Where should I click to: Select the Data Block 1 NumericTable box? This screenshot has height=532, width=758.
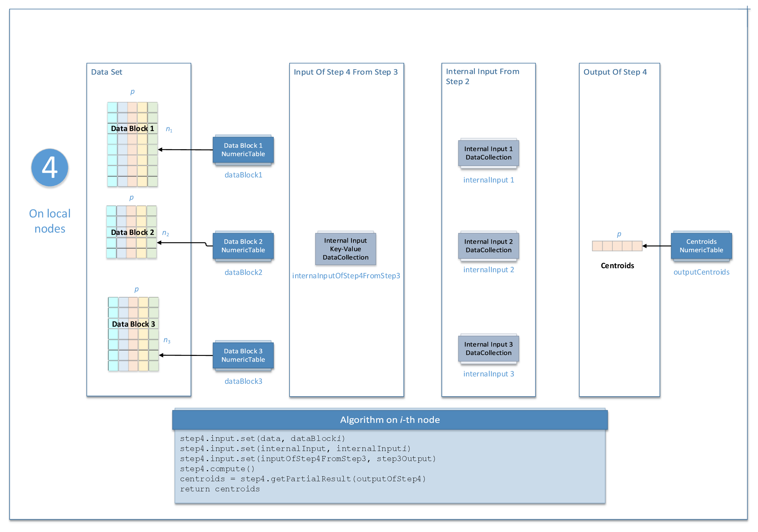coord(243,150)
